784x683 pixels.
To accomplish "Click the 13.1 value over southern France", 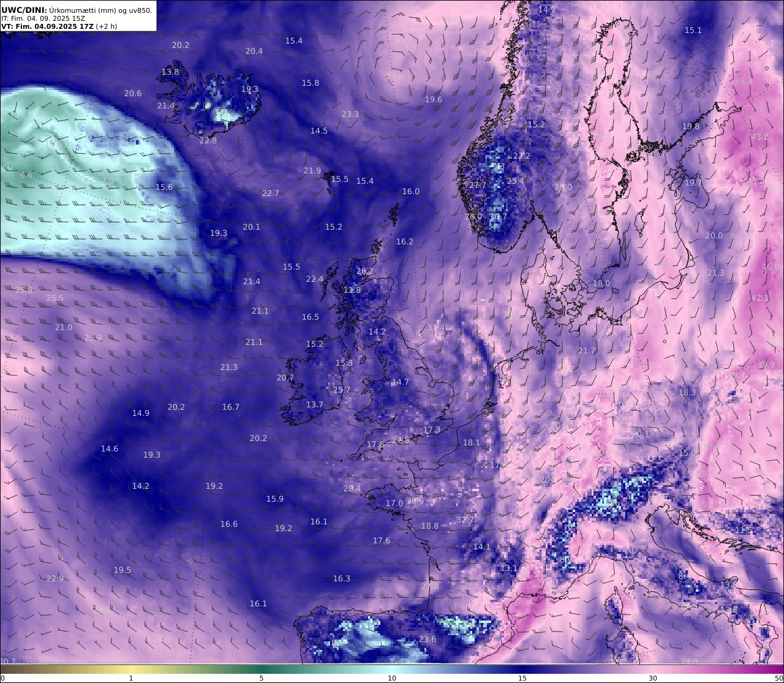I will click(509, 568).
